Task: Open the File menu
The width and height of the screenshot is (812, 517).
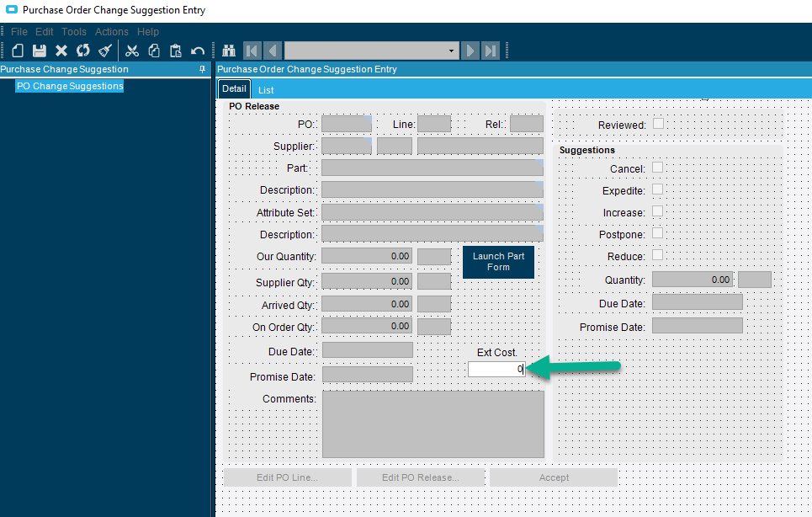Action: tap(19, 32)
